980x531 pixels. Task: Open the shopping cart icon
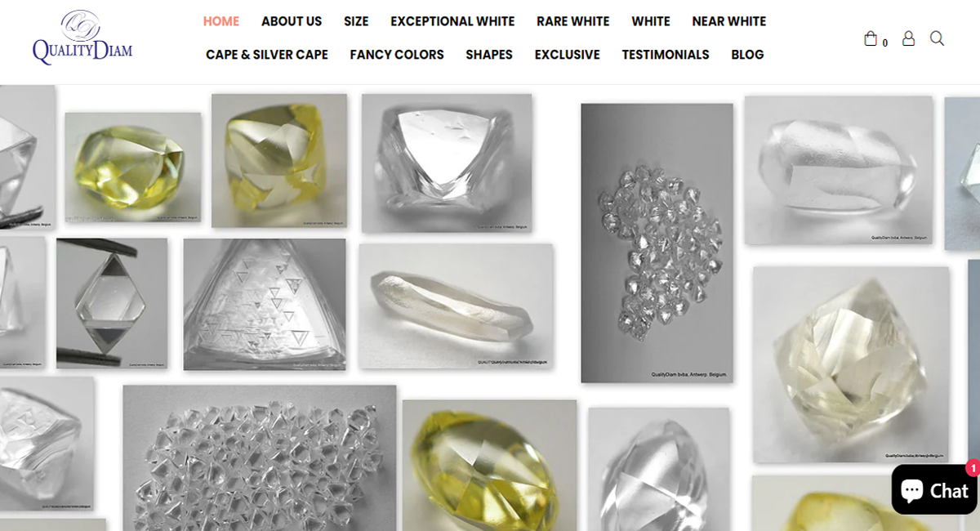tap(871, 38)
